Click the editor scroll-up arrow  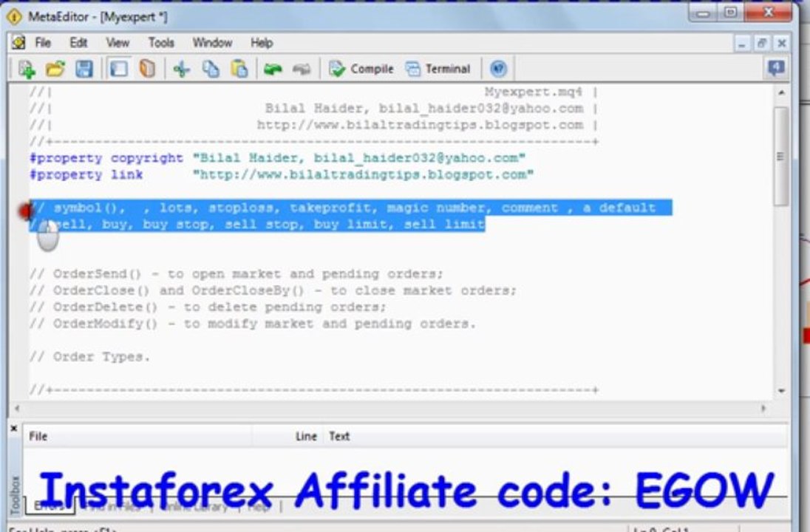(x=781, y=92)
